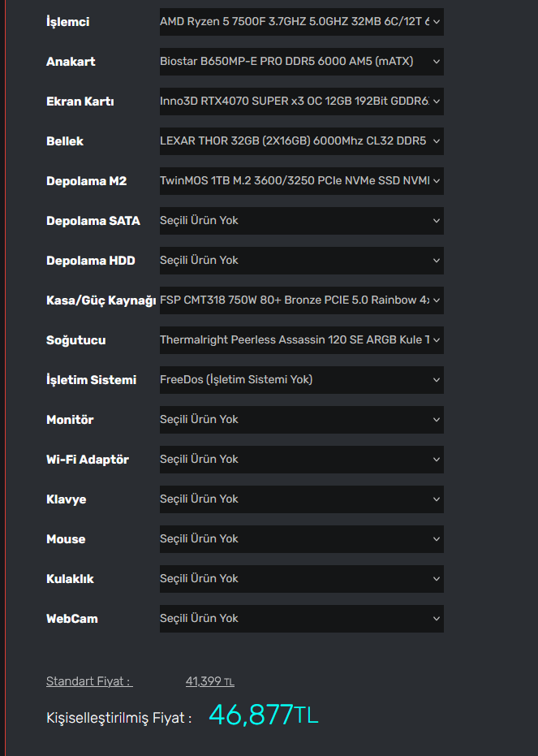
Task: Open the Wi-Fi Adaptör dropdown
Action: click(301, 460)
